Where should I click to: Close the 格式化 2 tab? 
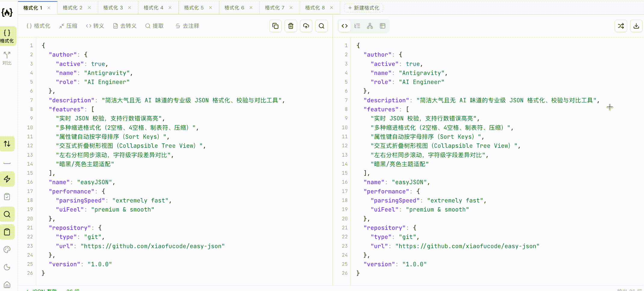[x=89, y=8]
